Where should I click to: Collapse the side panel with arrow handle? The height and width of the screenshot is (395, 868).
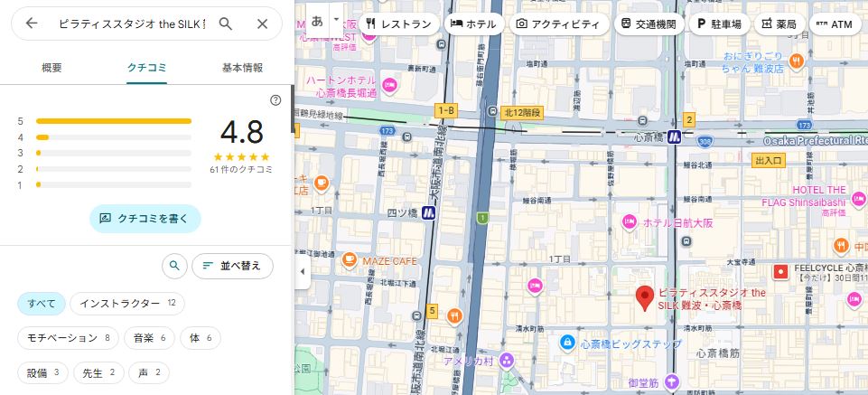(x=302, y=271)
